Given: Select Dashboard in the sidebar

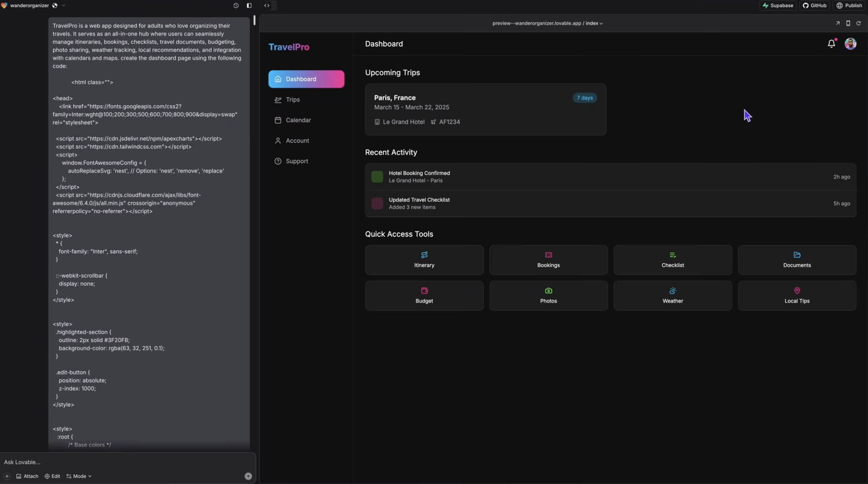Looking at the screenshot, I should click(306, 79).
